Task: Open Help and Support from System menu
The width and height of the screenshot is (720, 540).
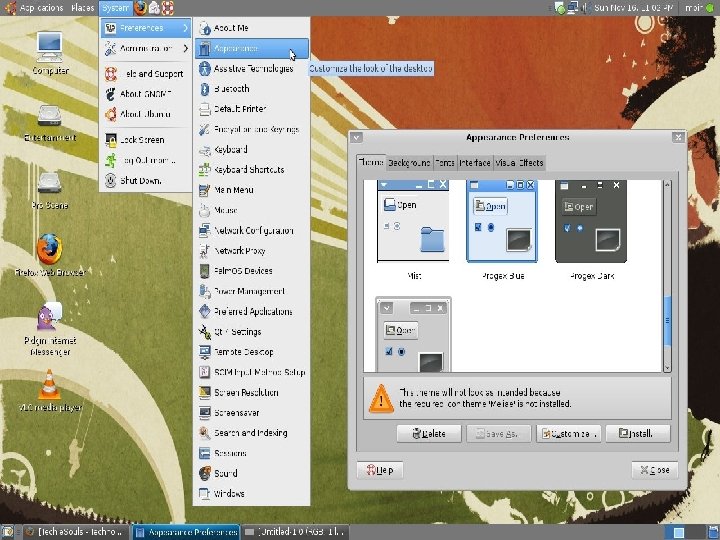Action: pyautogui.click(x=146, y=73)
